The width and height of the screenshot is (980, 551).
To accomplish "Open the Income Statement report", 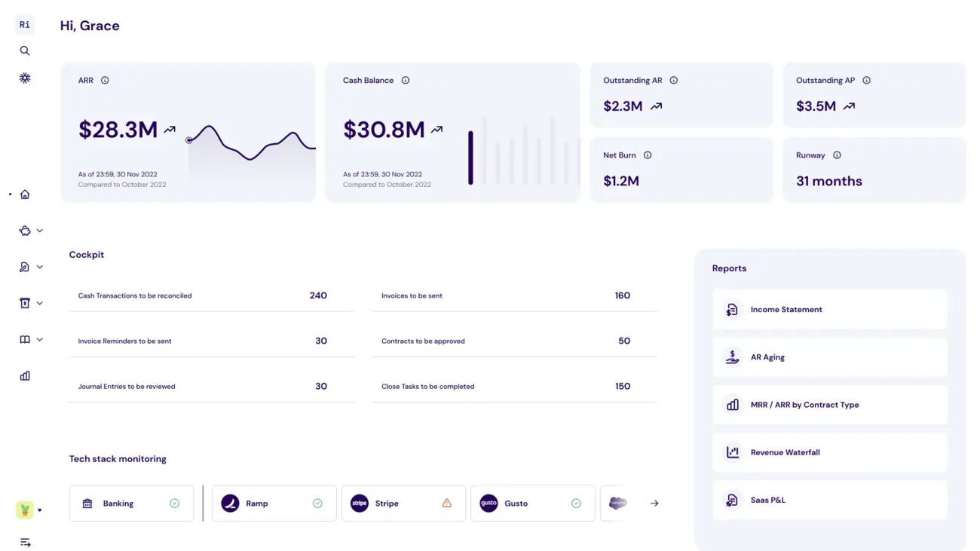I will click(x=829, y=310).
